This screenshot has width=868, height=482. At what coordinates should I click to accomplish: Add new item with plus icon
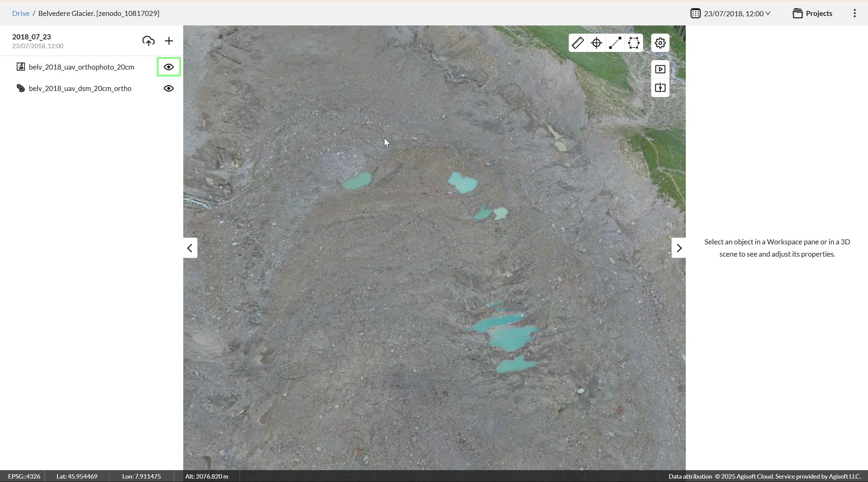click(x=169, y=41)
